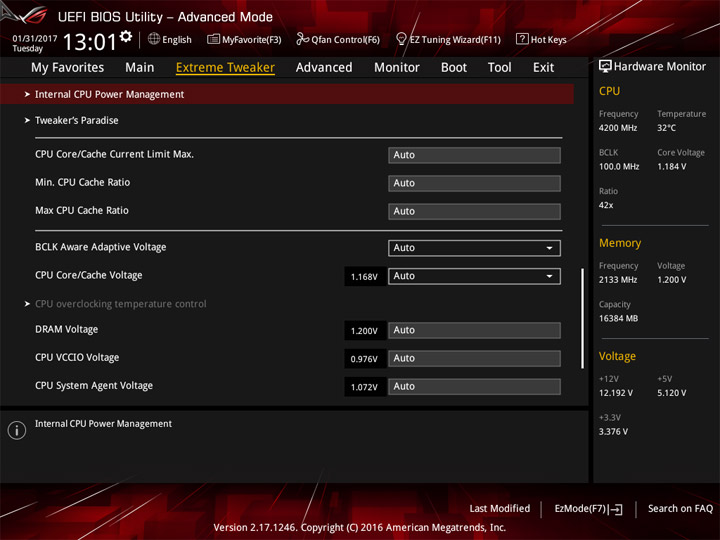Select the Exit tab
Screen dimensions: 720x540
pos(543,68)
